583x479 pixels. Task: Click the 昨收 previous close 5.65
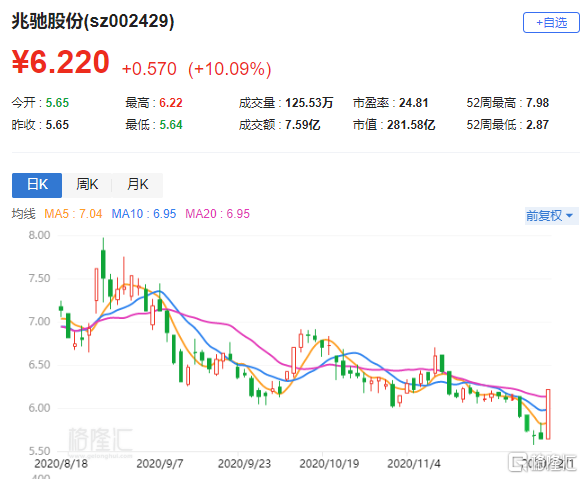(x=57, y=125)
